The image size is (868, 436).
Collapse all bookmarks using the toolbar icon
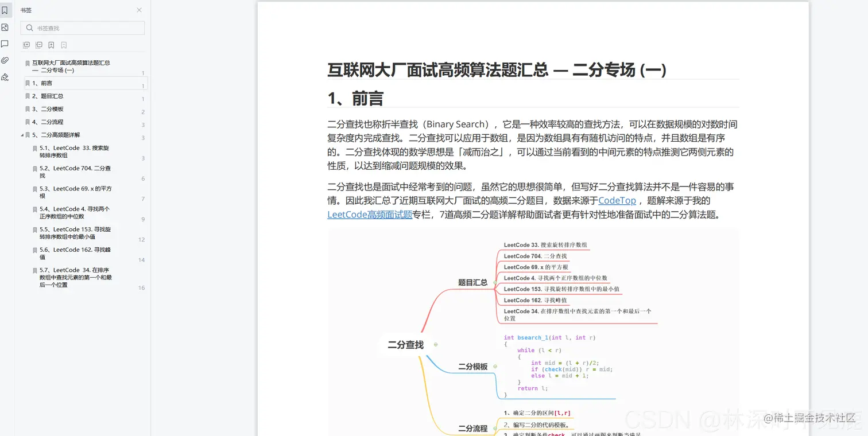(39, 44)
